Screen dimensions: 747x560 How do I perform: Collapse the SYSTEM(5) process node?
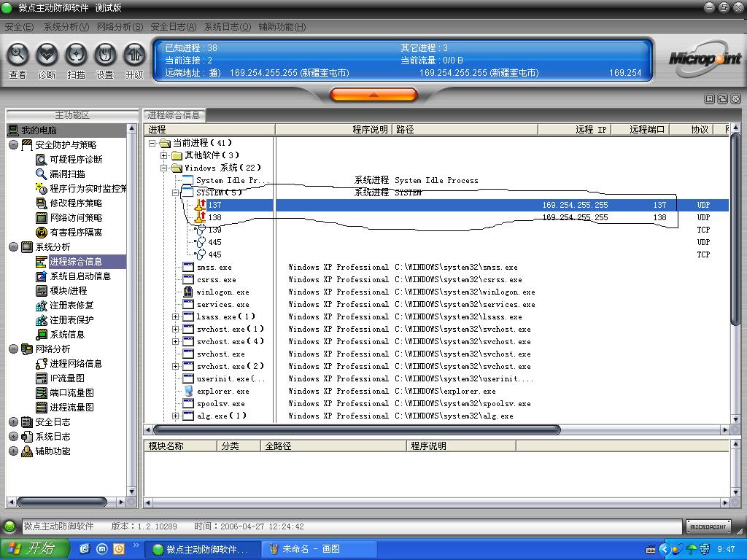[175, 192]
